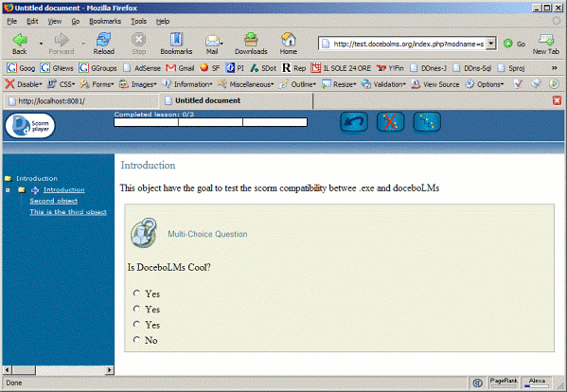Open the New Tab icon

[x=545, y=45]
